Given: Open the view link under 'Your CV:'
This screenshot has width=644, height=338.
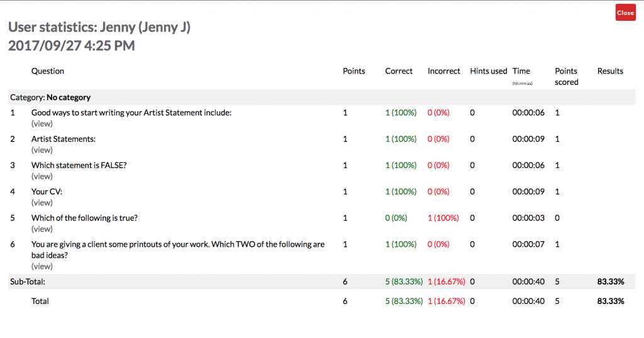Looking at the screenshot, I should [x=42, y=203].
